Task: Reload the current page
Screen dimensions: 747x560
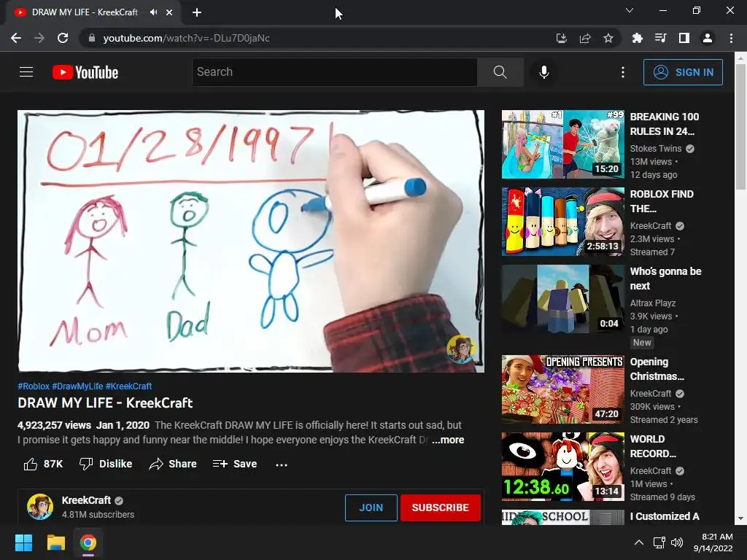Action: pos(63,38)
